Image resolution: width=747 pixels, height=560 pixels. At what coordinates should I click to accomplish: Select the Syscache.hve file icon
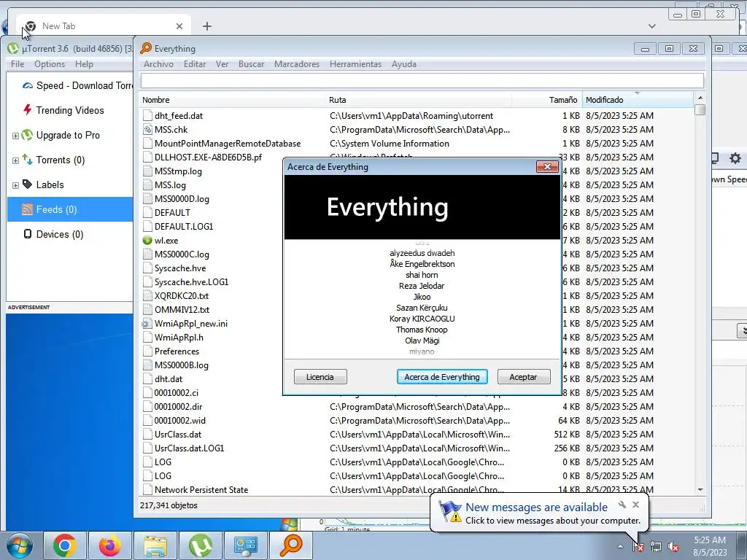pyautogui.click(x=147, y=268)
